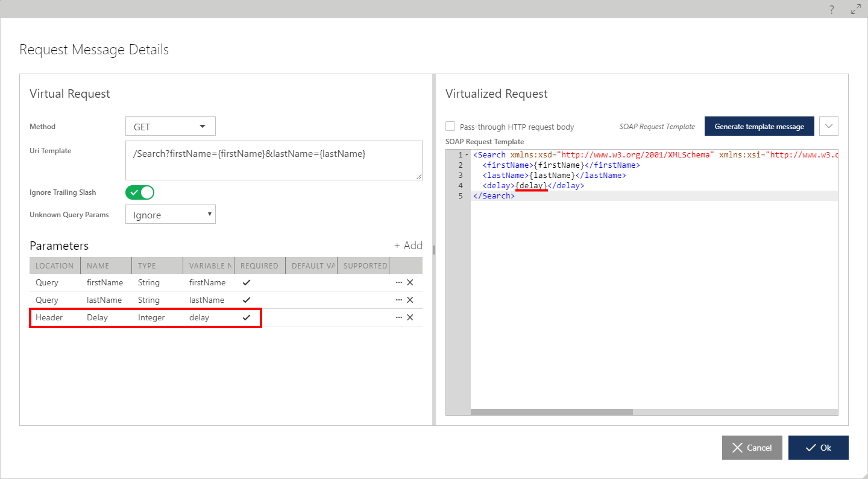Click the Generate template message button

[x=759, y=126]
